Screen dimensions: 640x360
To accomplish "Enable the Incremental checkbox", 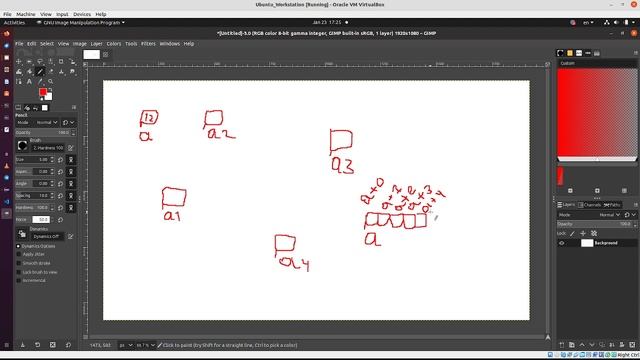I will click(x=18, y=281).
